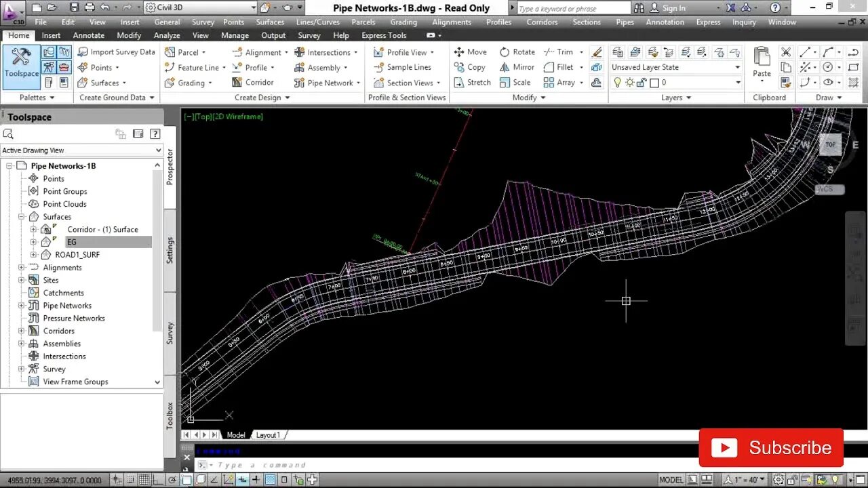Open the Annotate ribbon tab
The height and width of the screenshot is (488, 868).
89,35
